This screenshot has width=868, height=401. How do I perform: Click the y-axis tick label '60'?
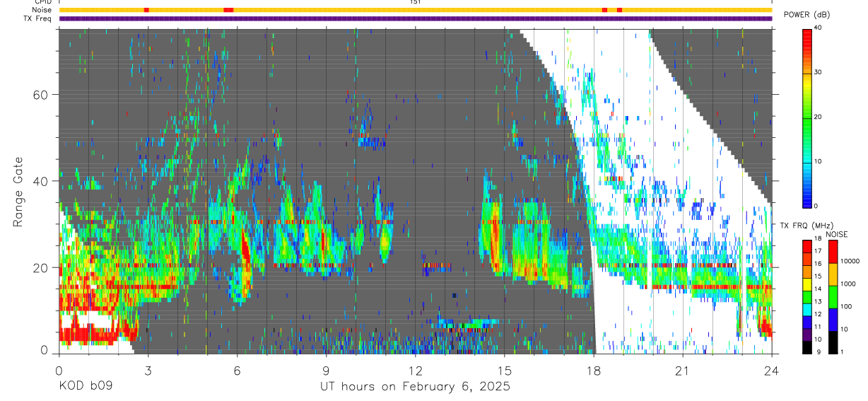[42, 95]
